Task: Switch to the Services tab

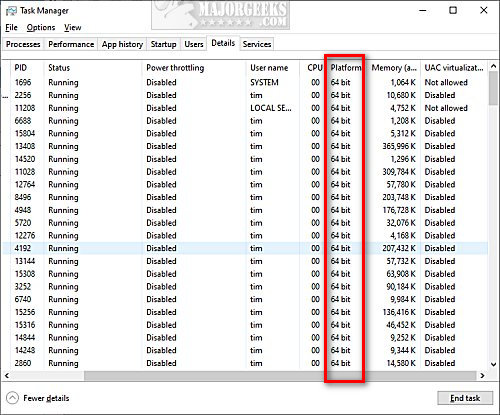Action: point(257,44)
